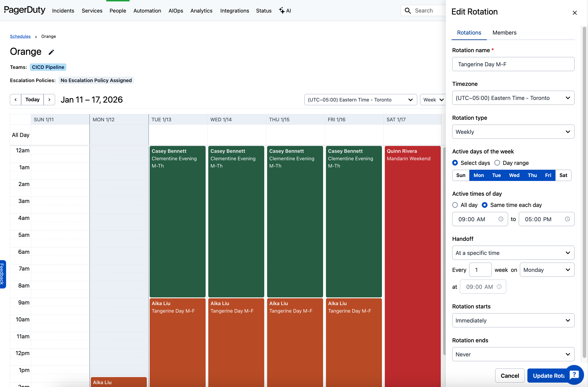Choose Select days radio option
This screenshot has height=387, width=588.
click(x=455, y=163)
